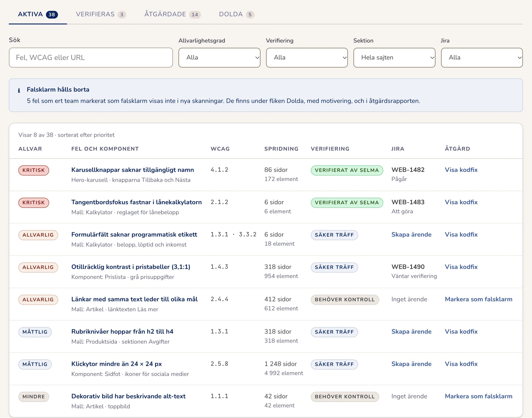Viewport: 532px width, 418px height.
Task: Select the Dolda tab
Action: [x=236, y=14]
